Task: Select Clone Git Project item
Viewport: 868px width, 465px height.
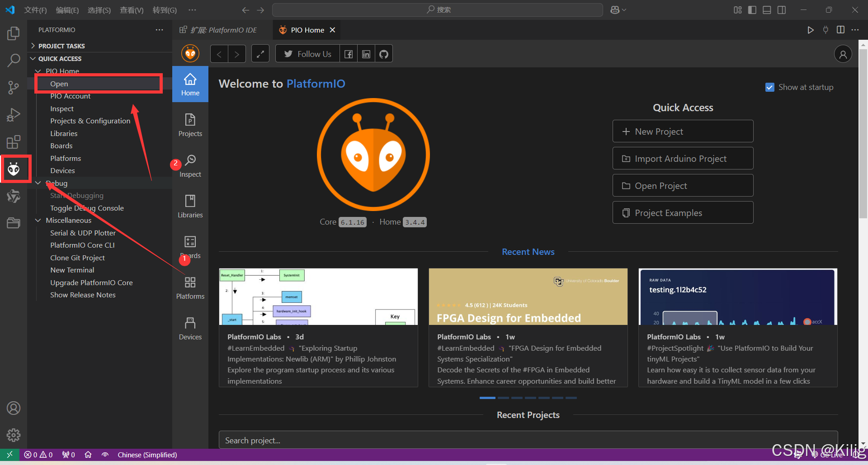Action: click(77, 258)
